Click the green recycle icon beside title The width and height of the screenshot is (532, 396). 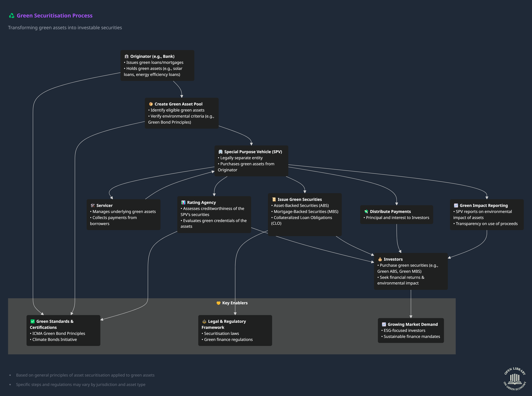click(12, 16)
